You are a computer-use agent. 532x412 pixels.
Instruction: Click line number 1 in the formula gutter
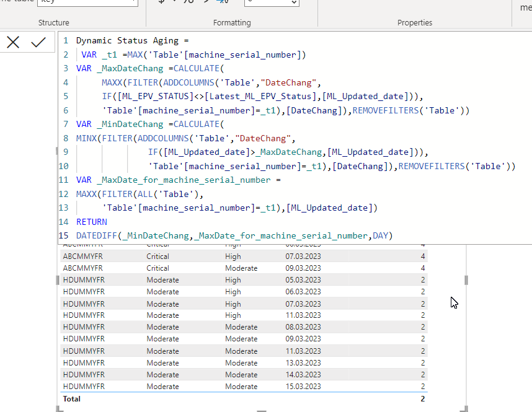66,41
